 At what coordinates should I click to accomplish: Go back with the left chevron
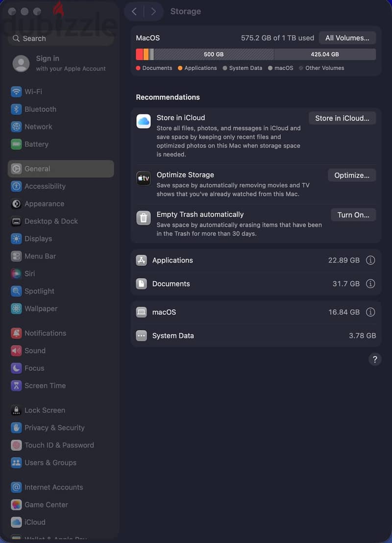134,11
